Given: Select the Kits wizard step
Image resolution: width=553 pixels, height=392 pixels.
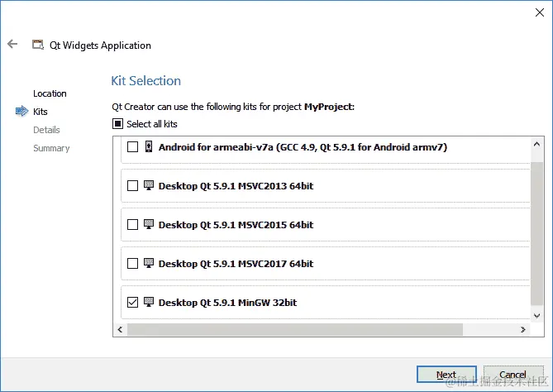Looking at the screenshot, I should pyautogui.click(x=41, y=112).
